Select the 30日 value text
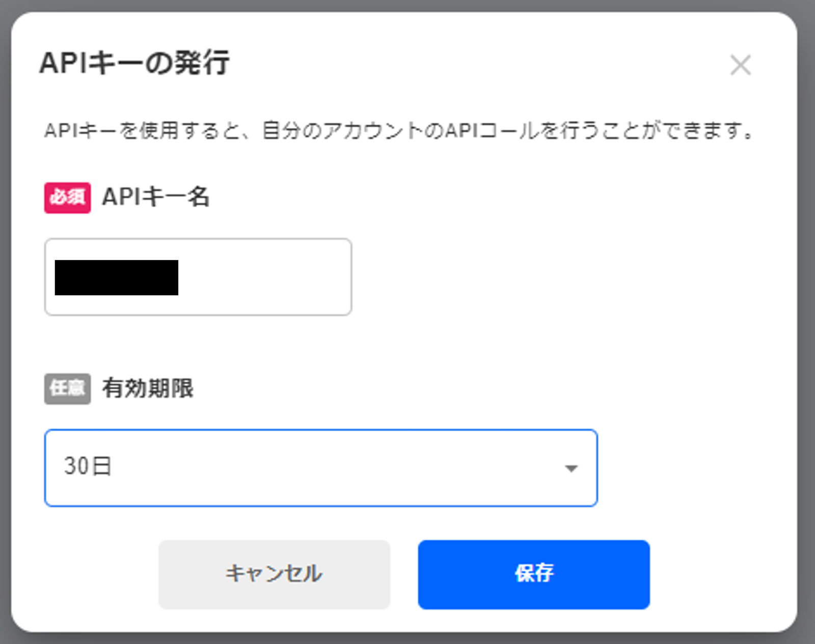Screen dimensions: 815x644 tap(88, 466)
